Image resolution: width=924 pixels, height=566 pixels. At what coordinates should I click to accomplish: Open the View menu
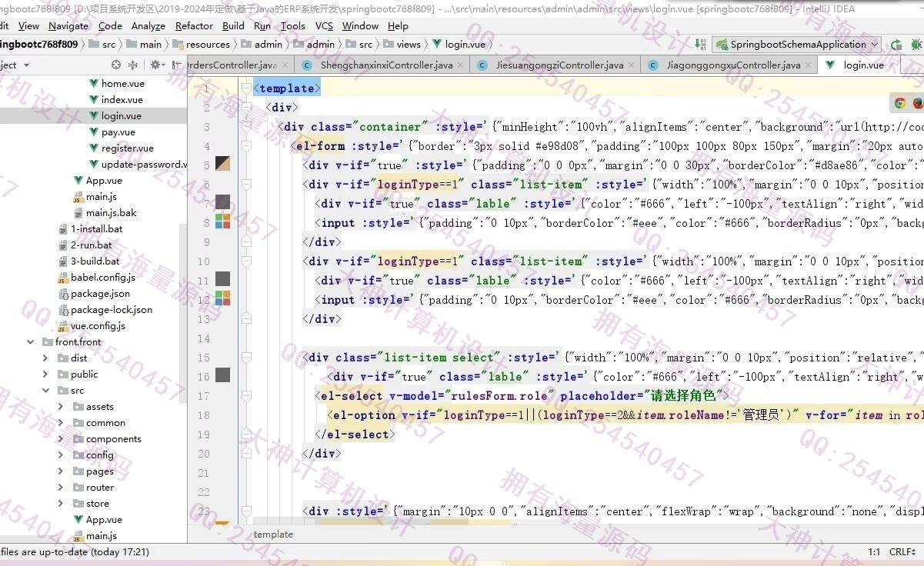click(28, 25)
